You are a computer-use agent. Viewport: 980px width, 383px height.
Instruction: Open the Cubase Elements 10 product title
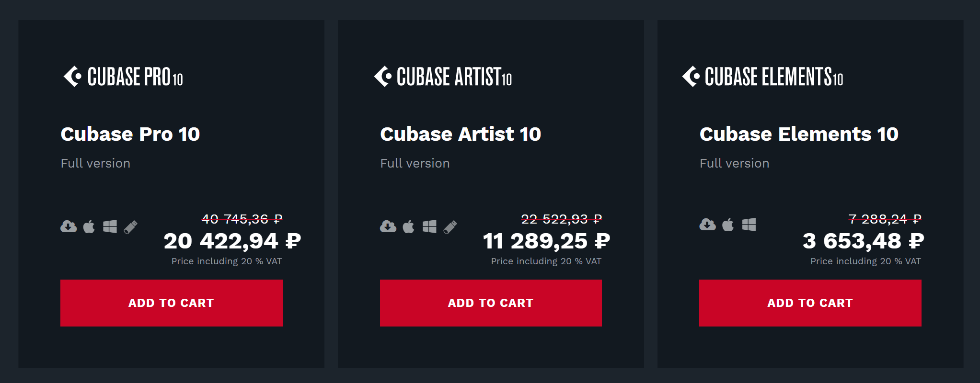pyautogui.click(x=799, y=134)
